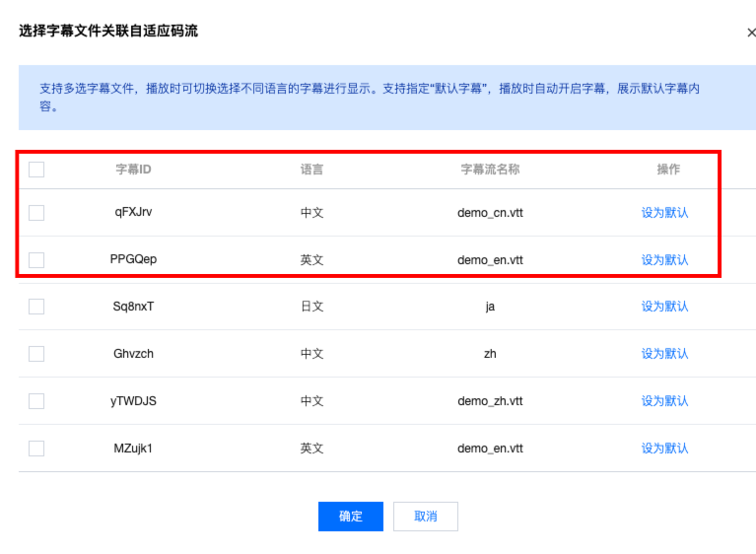The image size is (756, 554).
Task: Set PPGQep subtitle as default
Action: tap(664, 260)
